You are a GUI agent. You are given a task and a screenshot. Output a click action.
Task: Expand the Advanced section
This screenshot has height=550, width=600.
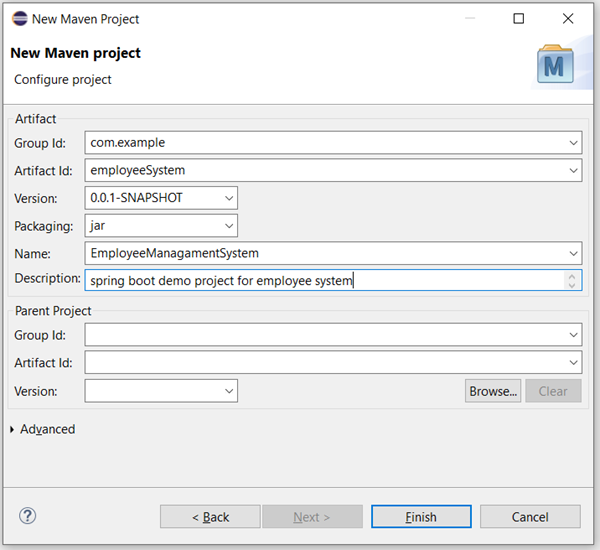13,429
